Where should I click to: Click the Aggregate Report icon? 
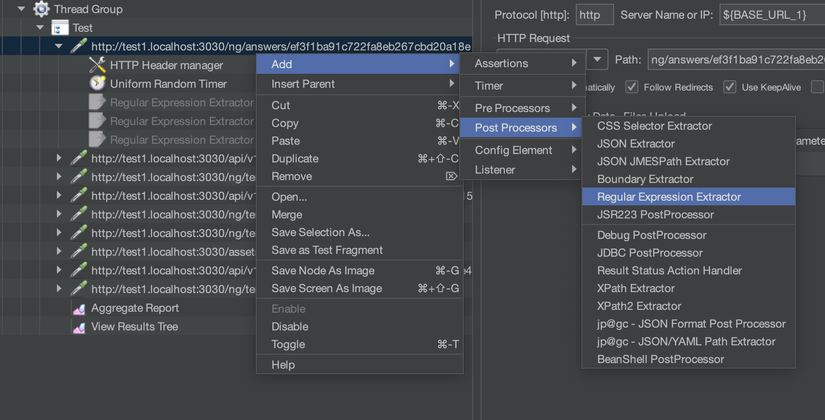tap(79, 308)
